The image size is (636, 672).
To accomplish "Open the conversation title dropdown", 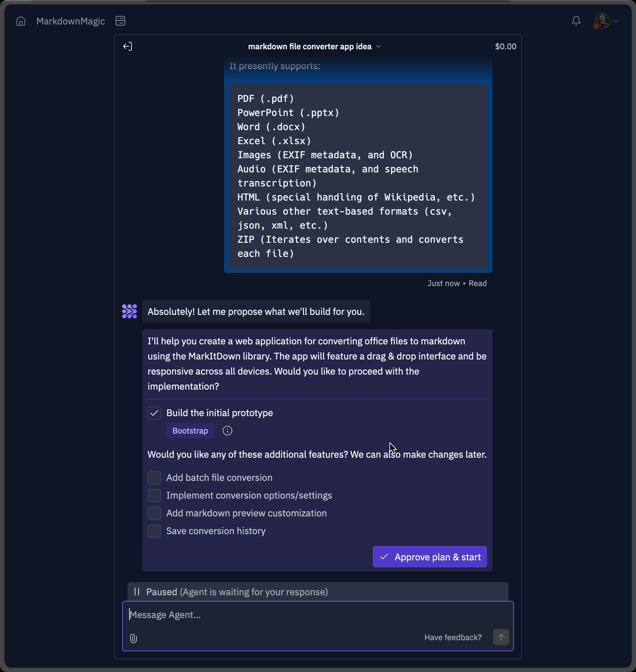I will (x=314, y=46).
